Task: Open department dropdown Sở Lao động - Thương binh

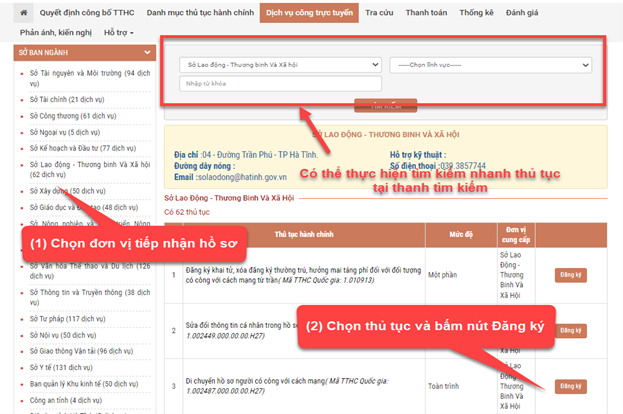Action: pyautogui.click(x=280, y=65)
